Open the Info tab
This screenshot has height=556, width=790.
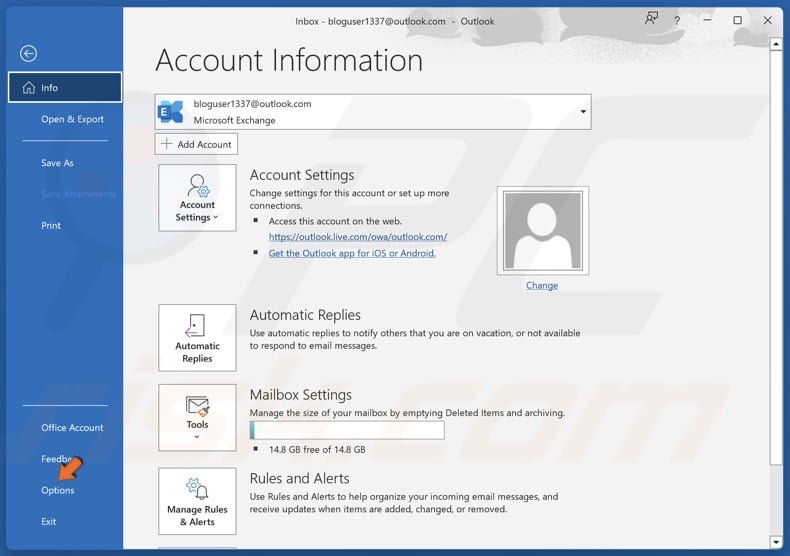(65, 88)
